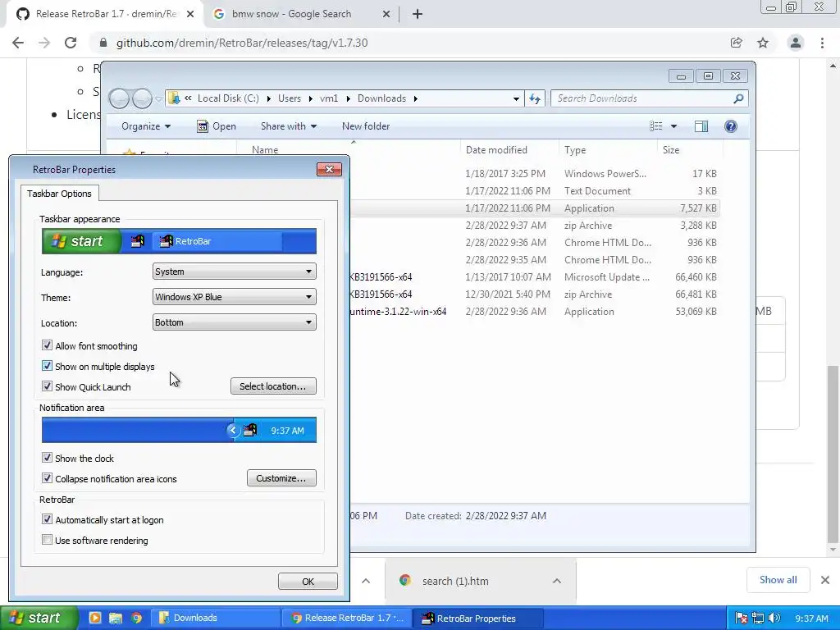The width and height of the screenshot is (840, 630).
Task: Click Open in Explorer toolbar
Action: click(x=217, y=126)
